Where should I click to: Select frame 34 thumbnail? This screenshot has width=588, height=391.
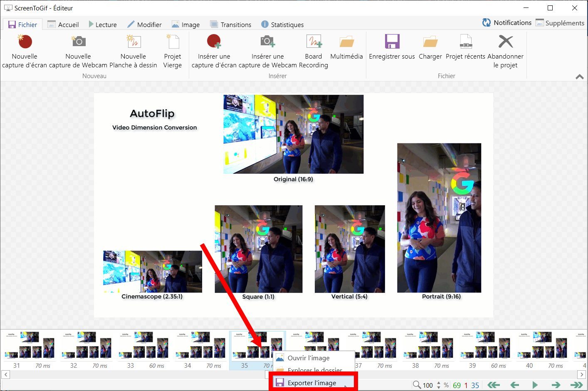(200, 350)
